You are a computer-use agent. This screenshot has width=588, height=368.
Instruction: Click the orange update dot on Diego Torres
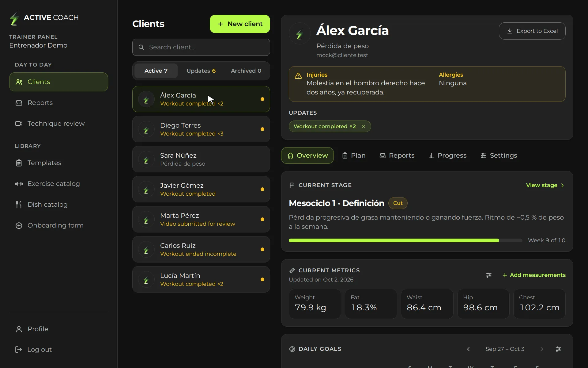(262, 129)
